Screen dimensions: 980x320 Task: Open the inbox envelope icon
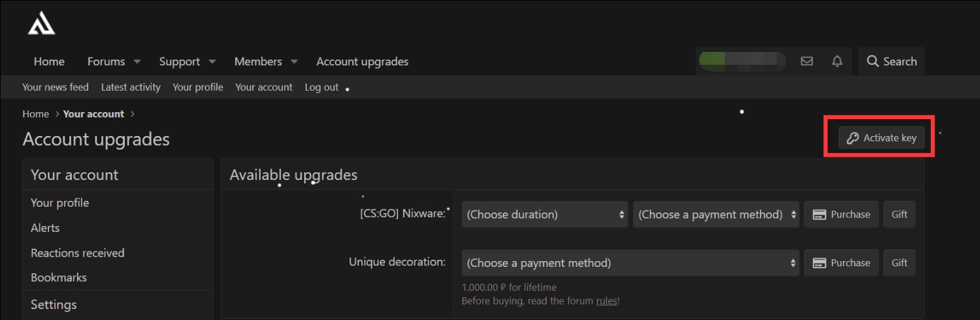(807, 62)
